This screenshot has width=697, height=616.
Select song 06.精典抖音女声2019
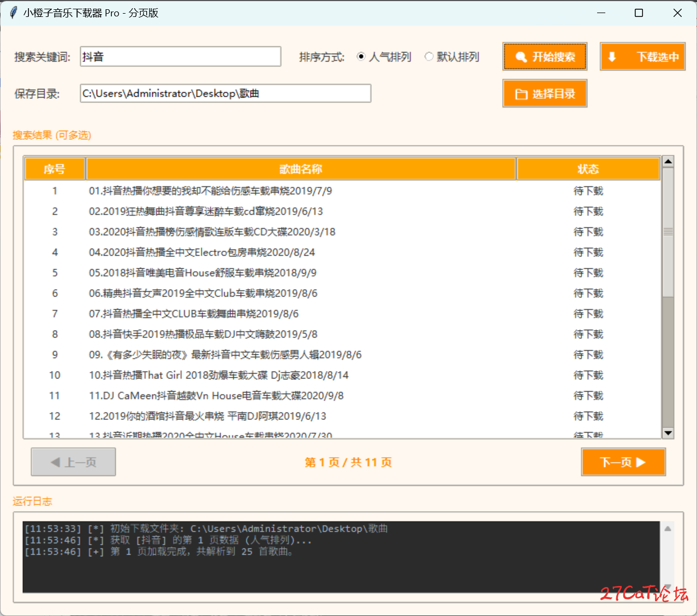[342, 293]
